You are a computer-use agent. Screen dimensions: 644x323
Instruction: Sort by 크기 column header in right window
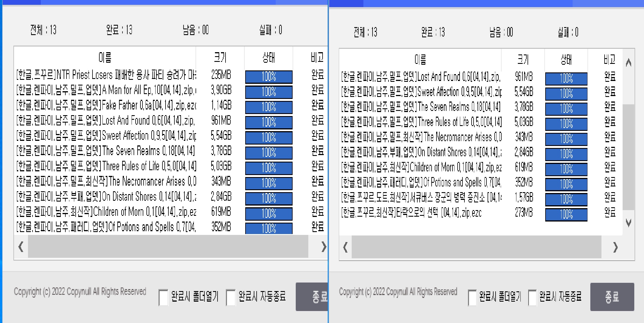tap(523, 60)
